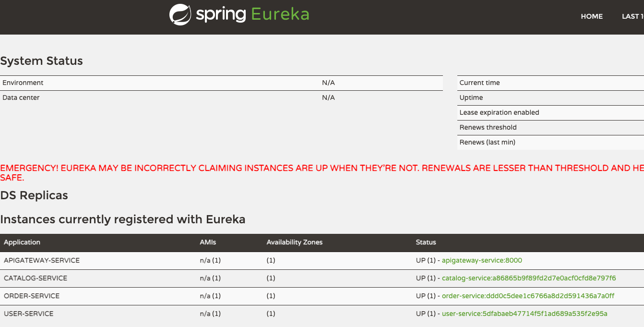Open the user-service instance status link
This screenshot has height=327, width=644.
525,314
